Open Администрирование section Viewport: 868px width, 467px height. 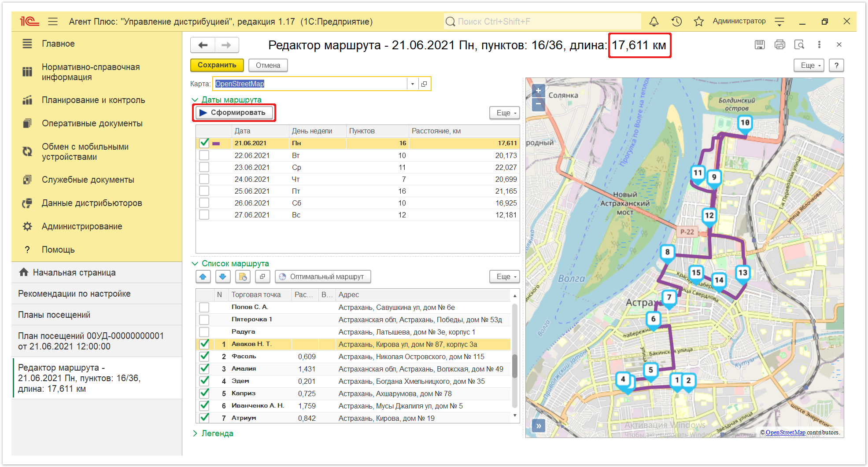[82, 226]
